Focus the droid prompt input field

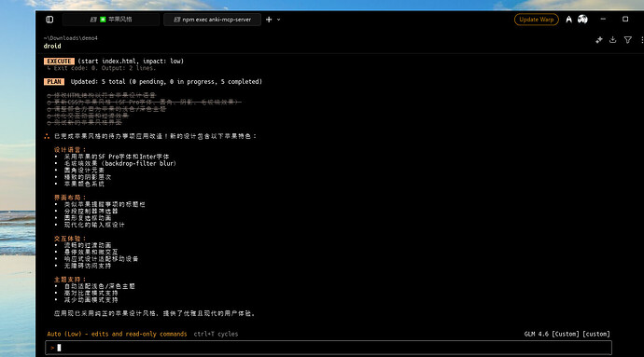(x=329, y=348)
